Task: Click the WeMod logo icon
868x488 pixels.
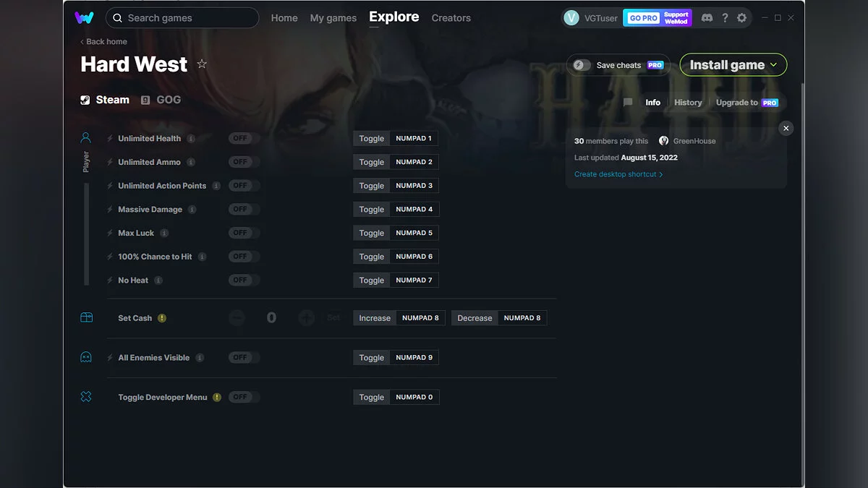Action: pos(84,17)
